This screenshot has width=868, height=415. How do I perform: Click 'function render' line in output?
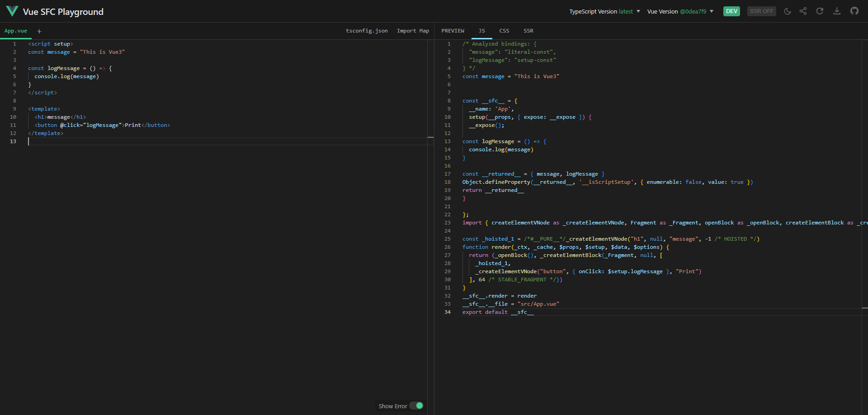(x=566, y=247)
